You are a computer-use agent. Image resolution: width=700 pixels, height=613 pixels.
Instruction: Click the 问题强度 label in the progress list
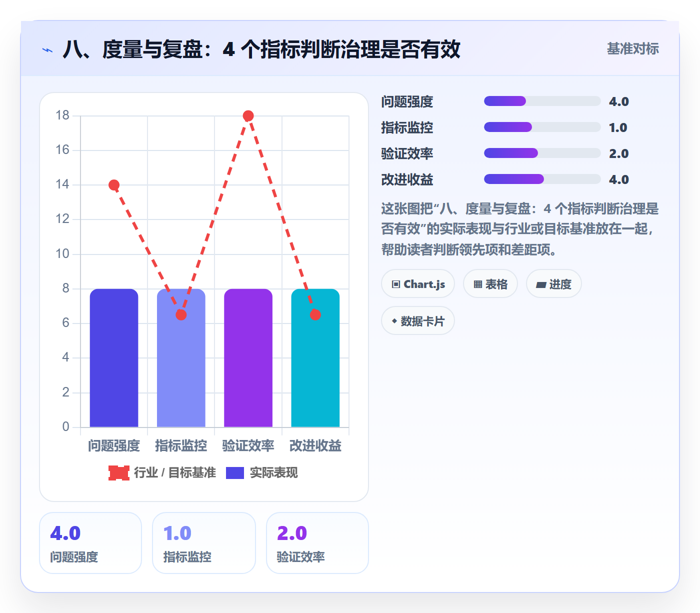[407, 101]
